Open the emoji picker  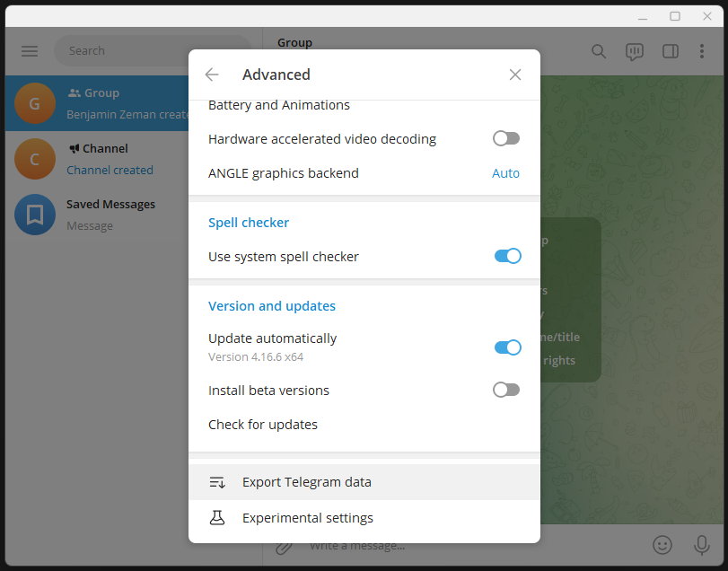point(662,545)
